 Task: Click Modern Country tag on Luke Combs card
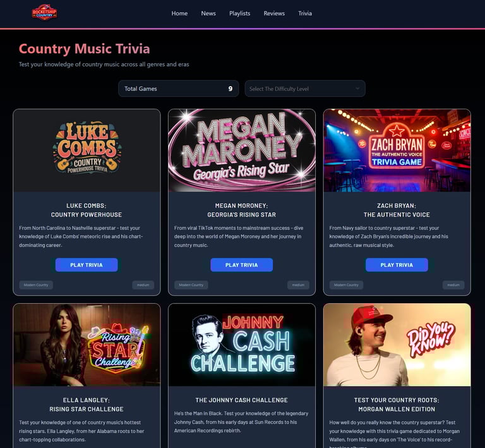[36, 285]
